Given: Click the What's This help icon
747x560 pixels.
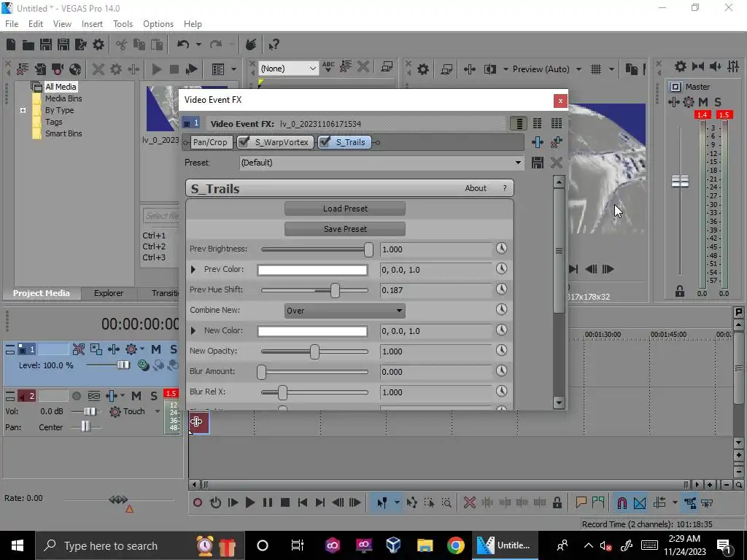Looking at the screenshot, I should tap(274, 44).
